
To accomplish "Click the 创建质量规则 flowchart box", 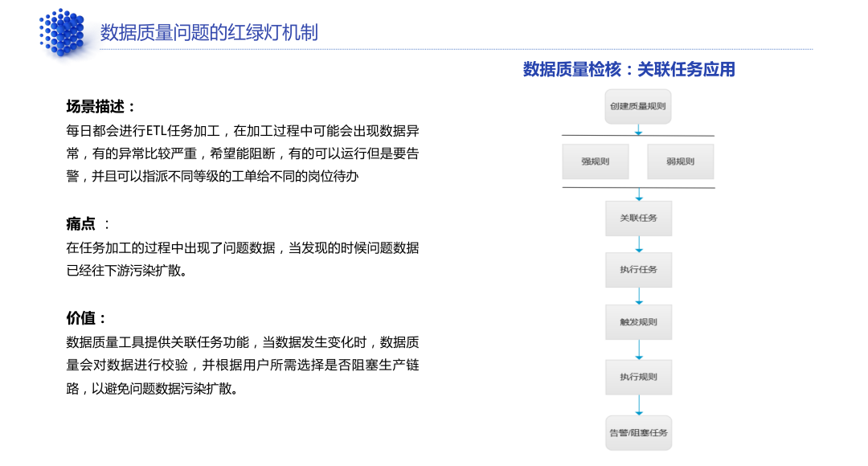I will tap(637, 106).
